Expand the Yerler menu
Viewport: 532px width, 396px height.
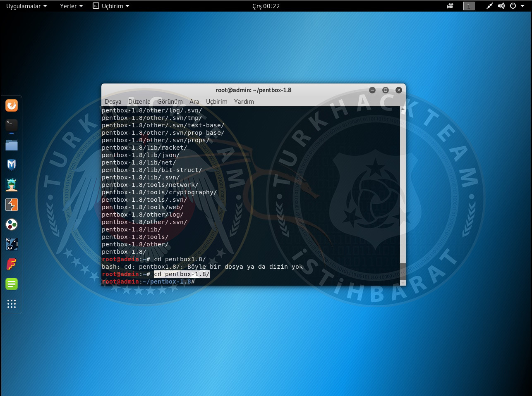pos(71,6)
